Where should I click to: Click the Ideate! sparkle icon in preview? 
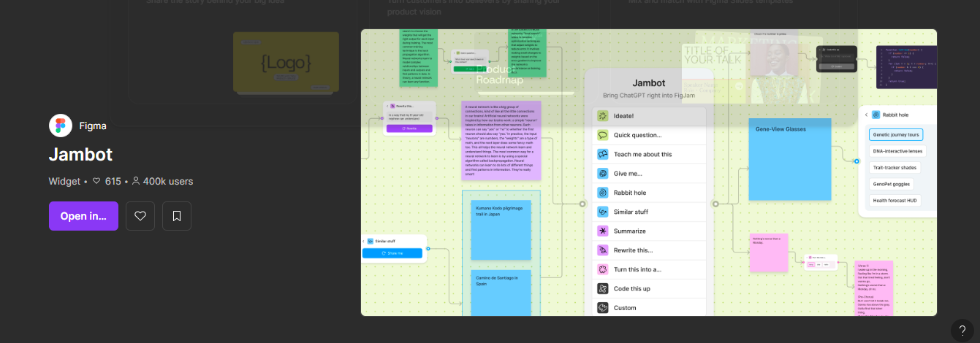point(603,116)
